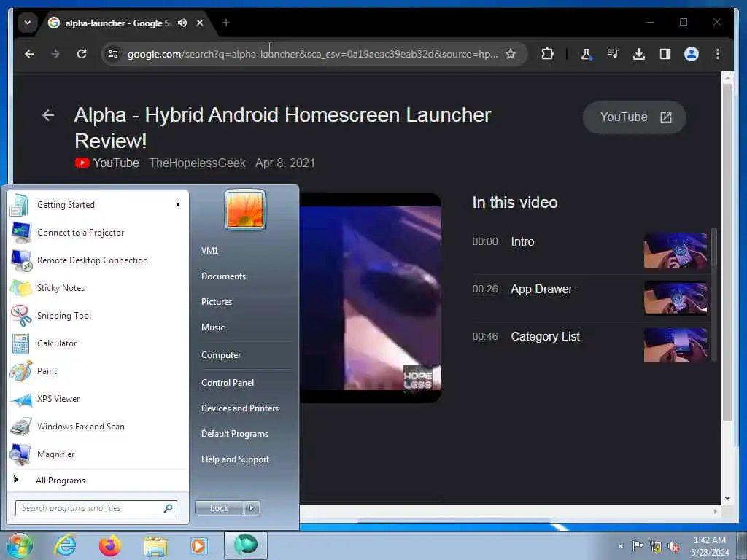Launch Magnifier from Start menu

(x=97, y=454)
